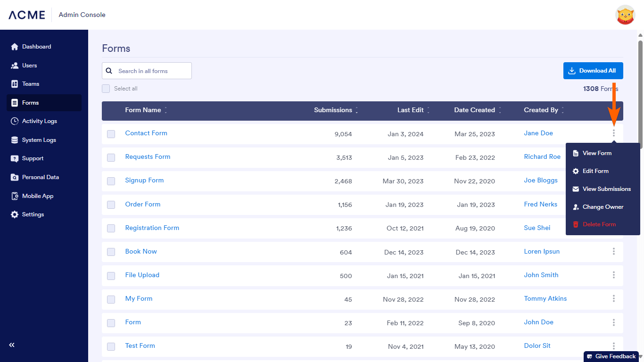Focus the Search in all forms field

point(152,71)
